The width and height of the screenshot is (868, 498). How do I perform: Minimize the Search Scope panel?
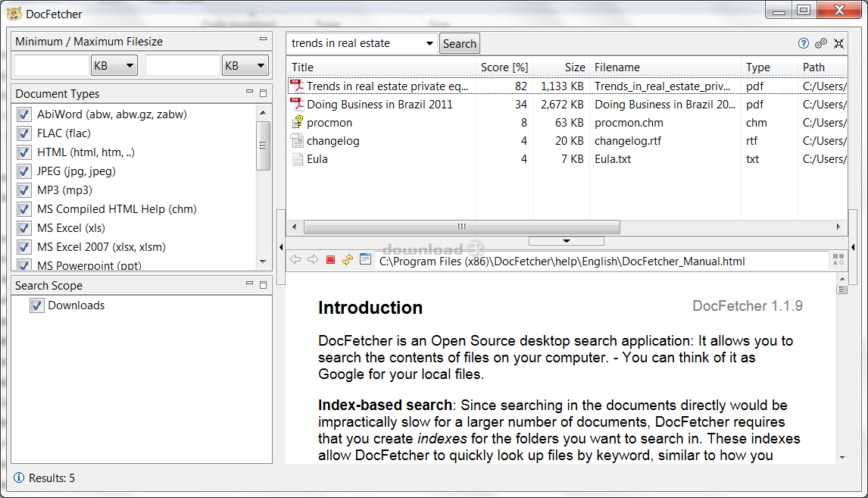(250, 283)
